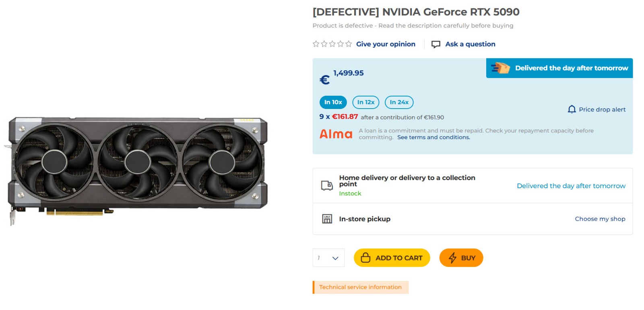The image size is (644, 310).
Task: Click the cart icon on Add to Cart
Action: [x=365, y=258]
